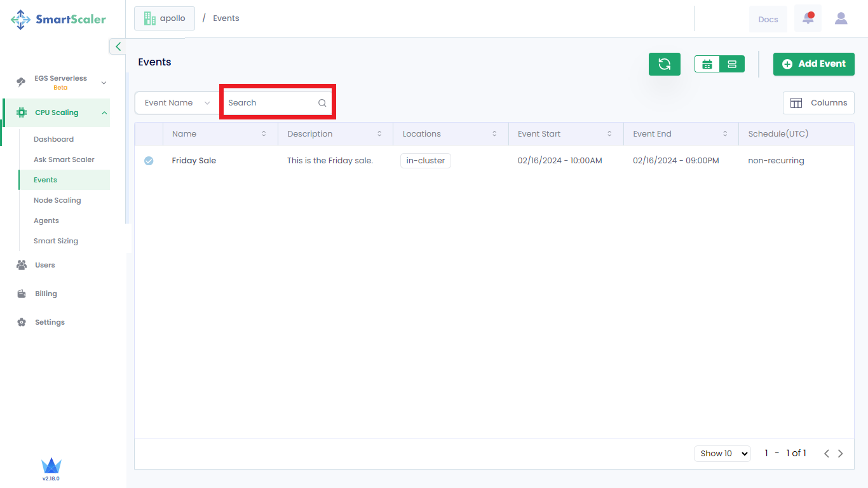Open the Event Name filter dropdown

pyautogui.click(x=177, y=103)
